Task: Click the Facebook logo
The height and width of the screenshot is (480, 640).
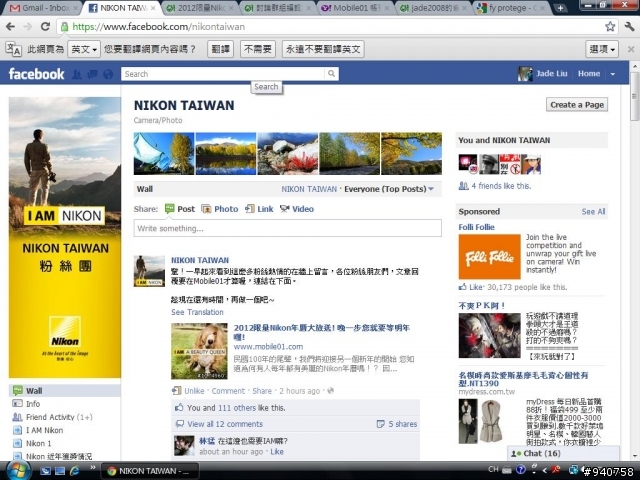Action: [36, 74]
